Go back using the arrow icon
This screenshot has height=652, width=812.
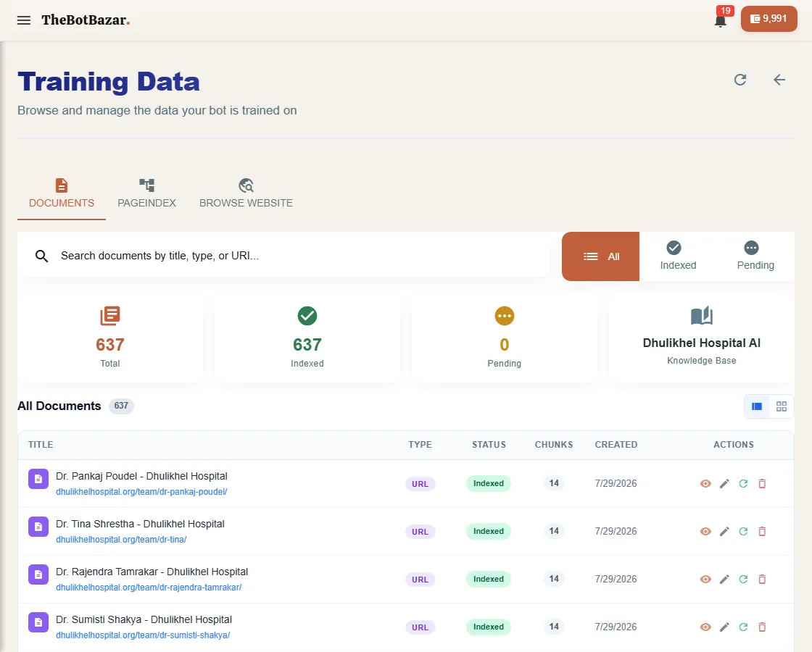click(779, 80)
